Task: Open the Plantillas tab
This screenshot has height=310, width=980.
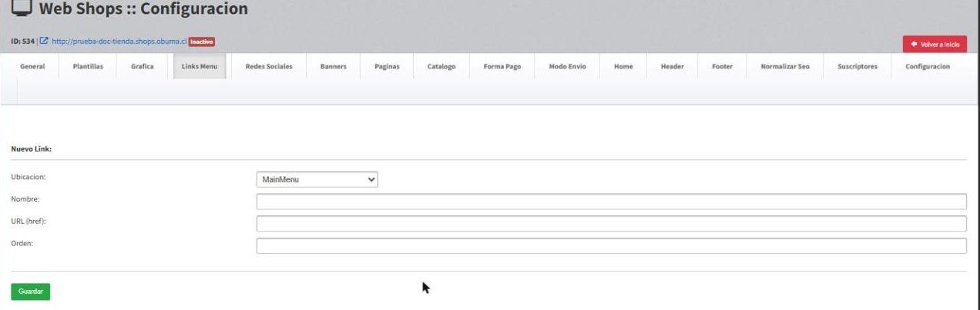Action: (x=88, y=66)
